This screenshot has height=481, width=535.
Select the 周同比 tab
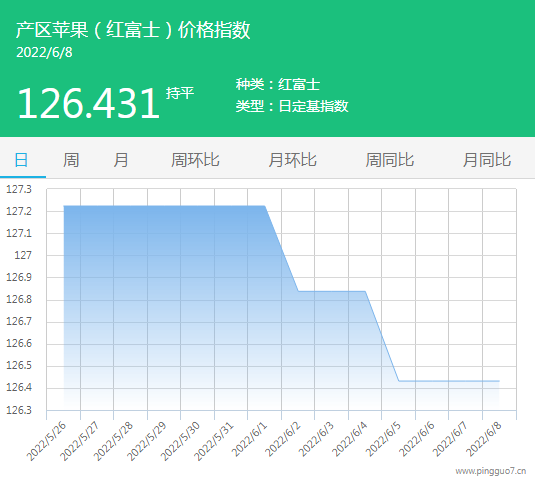pos(390,160)
